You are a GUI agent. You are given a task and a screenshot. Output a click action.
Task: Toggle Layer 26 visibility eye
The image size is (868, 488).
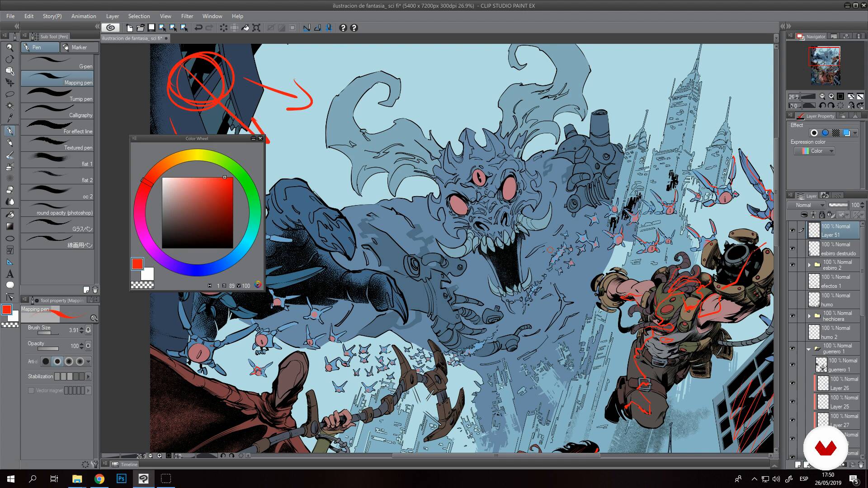[x=792, y=383]
